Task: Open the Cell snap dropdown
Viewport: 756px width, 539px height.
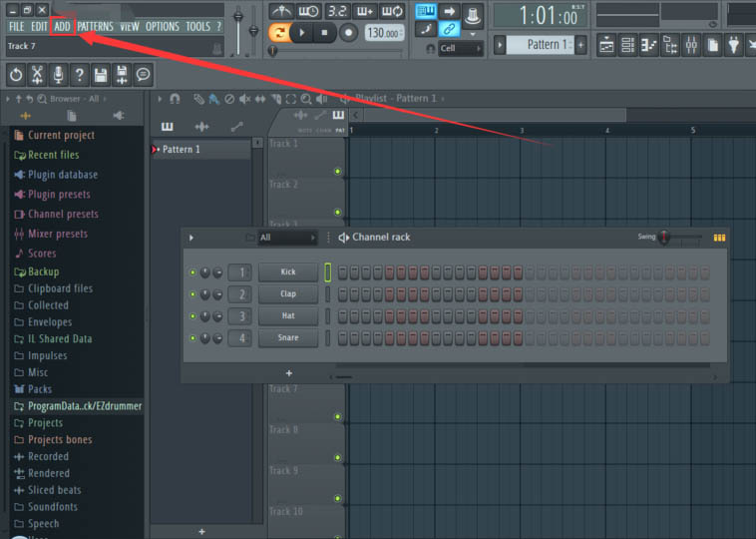Action: click(x=461, y=48)
